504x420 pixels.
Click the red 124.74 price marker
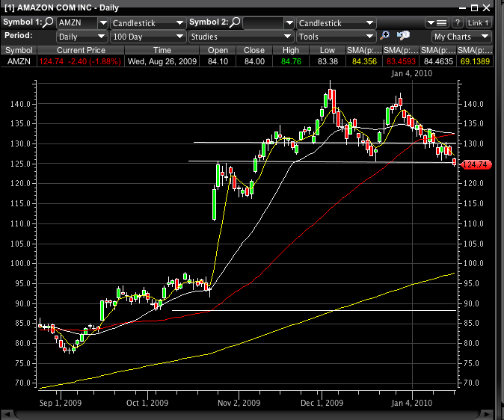tap(476, 164)
